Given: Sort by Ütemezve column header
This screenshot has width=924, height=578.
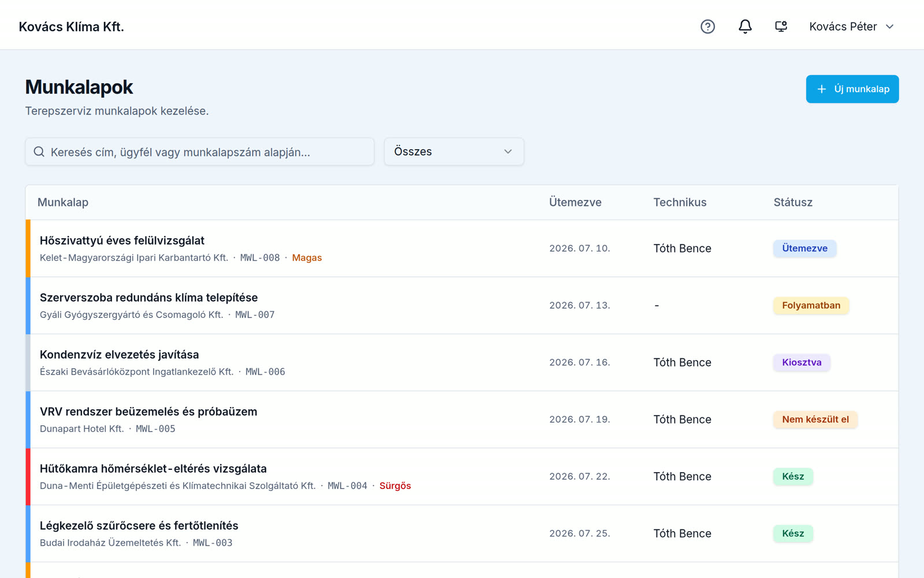Looking at the screenshot, I should coord(575,202).
